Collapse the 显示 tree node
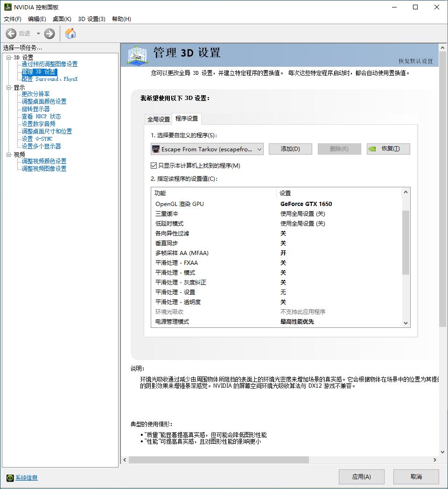 pyautogui.click(x=9, y=87)
